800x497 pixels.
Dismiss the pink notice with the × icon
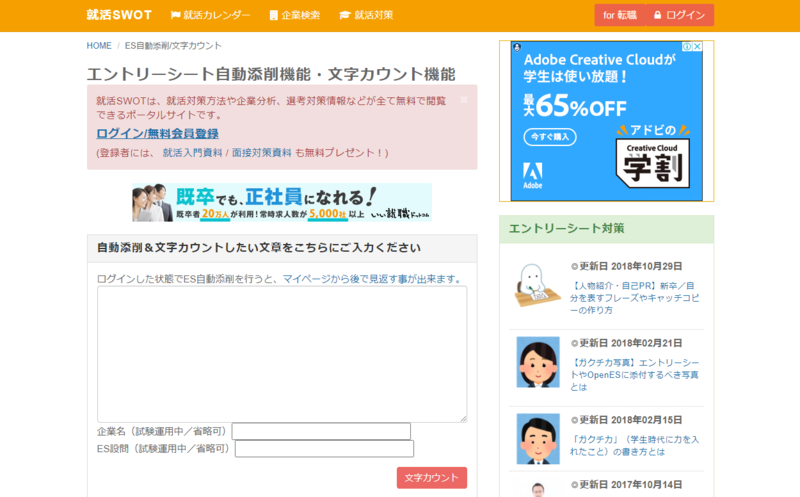pos(464,100)
